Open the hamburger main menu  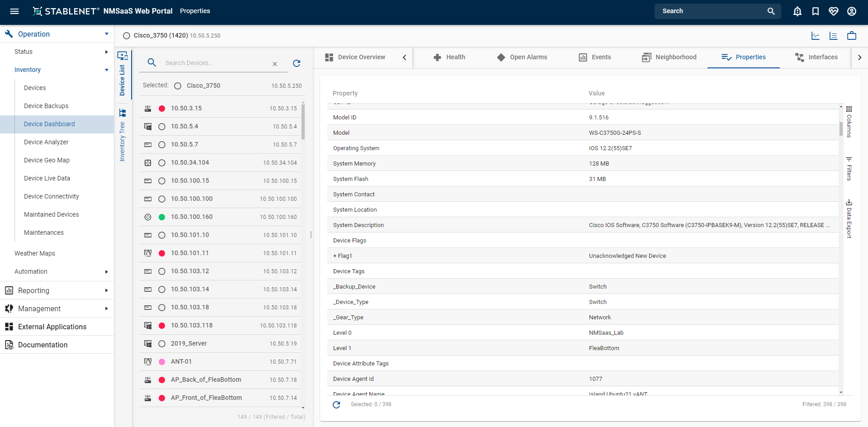click(14, 11)
